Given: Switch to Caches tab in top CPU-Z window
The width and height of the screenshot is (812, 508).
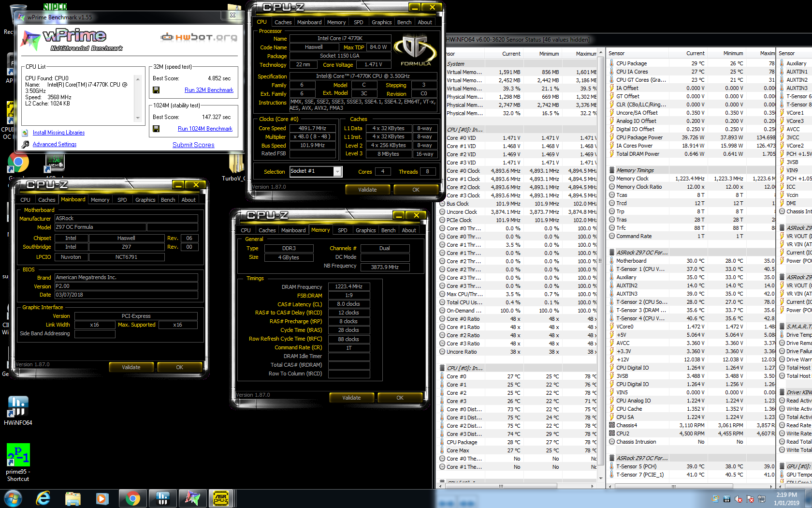Looking at the screenshot, I should (x=283, y=22).
